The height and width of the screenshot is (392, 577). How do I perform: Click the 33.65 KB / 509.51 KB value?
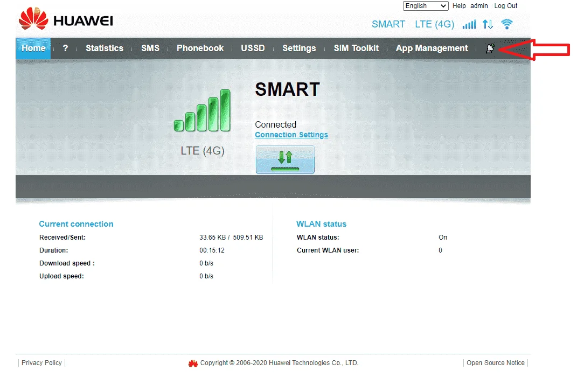231,237
